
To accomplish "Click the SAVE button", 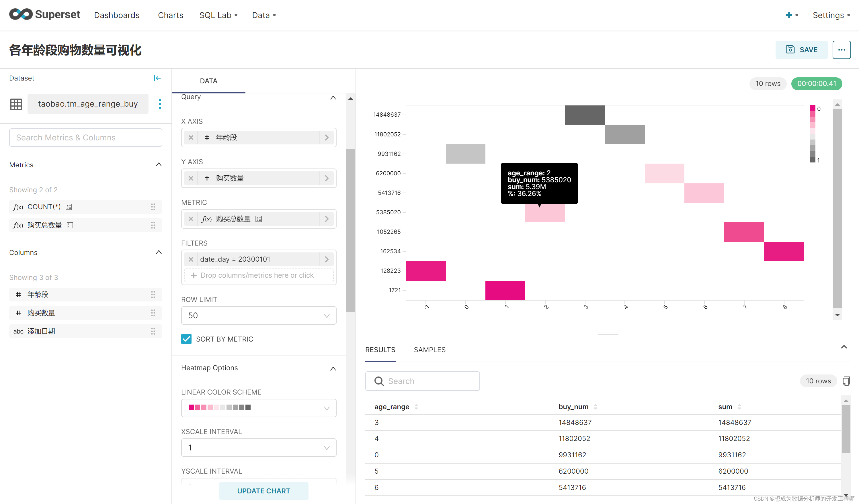I will click(x=801, y=50).
